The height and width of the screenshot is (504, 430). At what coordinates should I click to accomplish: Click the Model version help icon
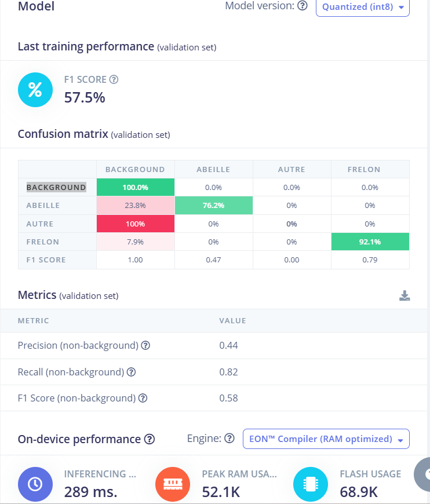(x=302, y=6)
